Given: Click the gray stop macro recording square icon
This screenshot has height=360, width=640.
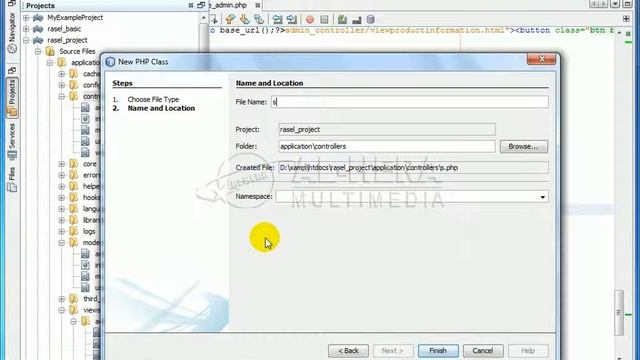Looking at the screenshot, I should [324, 20].
